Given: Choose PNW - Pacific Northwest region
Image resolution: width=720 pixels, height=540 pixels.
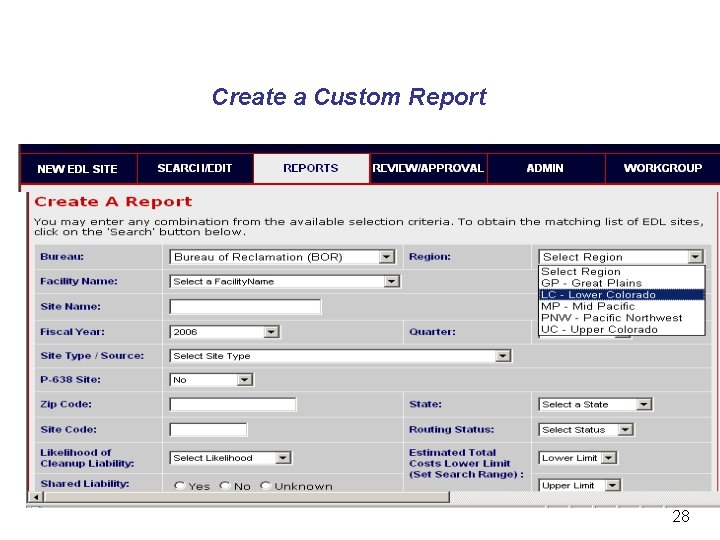Looking at the screenshot, I should tap(622, 318).
